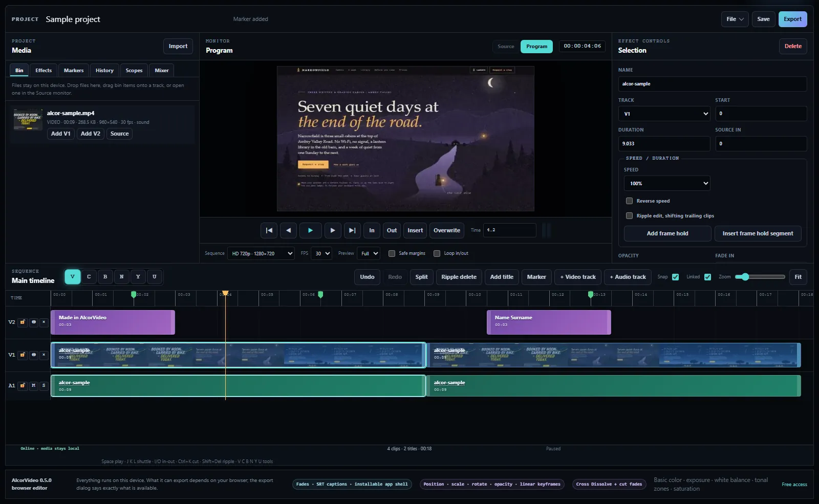Open the Preview quality dropdown
The width and height of the screenshot is (819, 504).
click(369, 253)
